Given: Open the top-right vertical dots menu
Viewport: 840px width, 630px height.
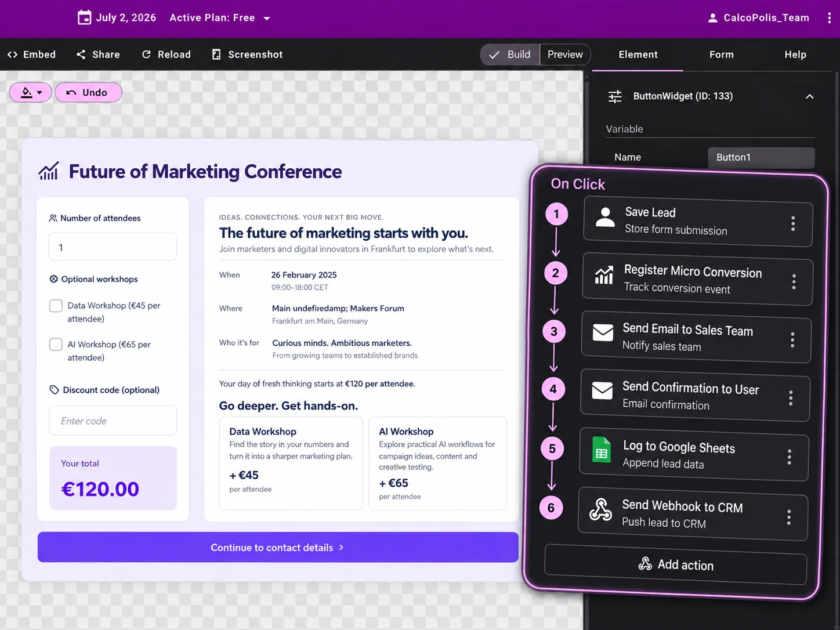Looking at the screenshot, I should click(829, 18).
